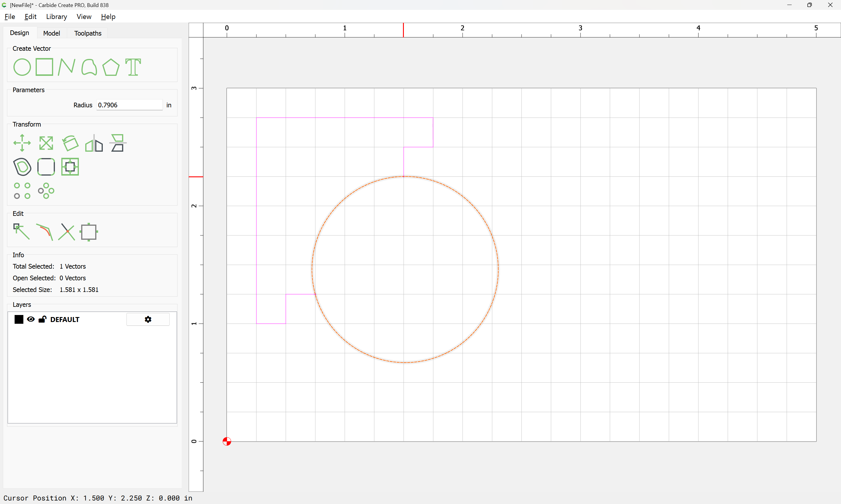Open the Scale/Resize transform tool

point(46,143)
